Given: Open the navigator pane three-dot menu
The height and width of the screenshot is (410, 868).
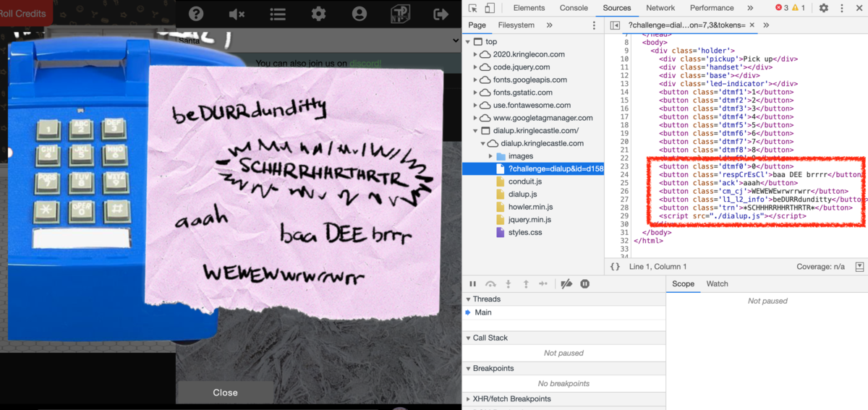Looking at the screenshot, I should [x=595, y=25].
